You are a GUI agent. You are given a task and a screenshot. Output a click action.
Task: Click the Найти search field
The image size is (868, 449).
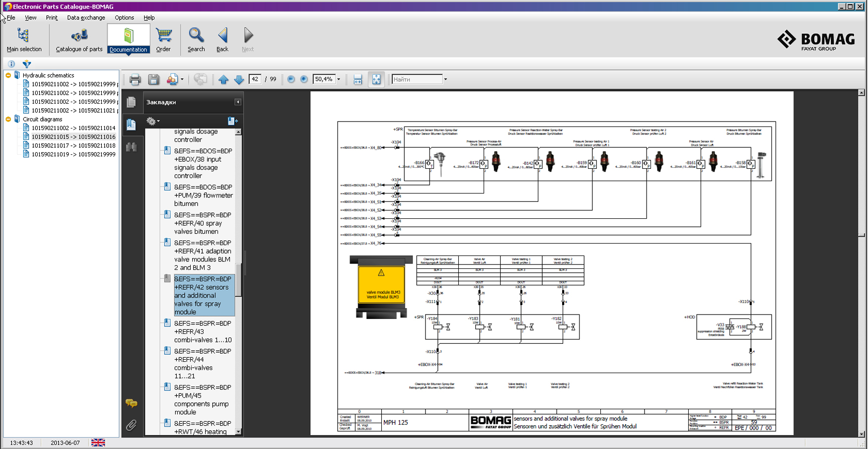point(417,79)
